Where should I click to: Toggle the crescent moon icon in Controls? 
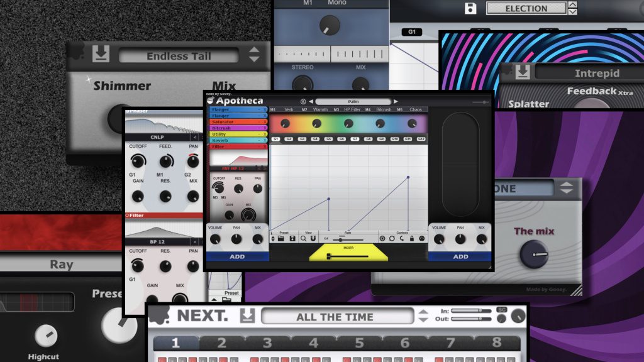coord(401,239)
